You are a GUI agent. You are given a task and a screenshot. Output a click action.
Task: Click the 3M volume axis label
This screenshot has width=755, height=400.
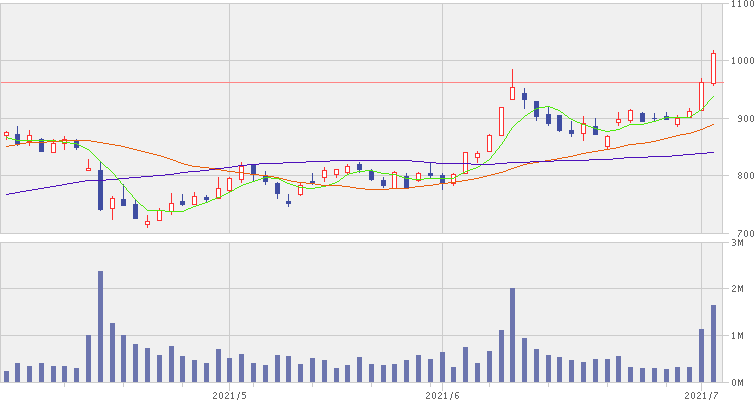pyautogui.click(x=742, y=243)
